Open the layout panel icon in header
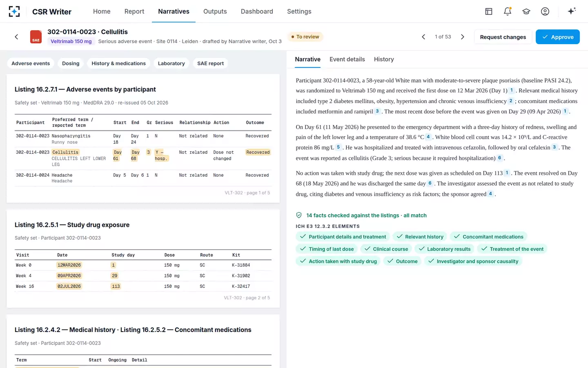588x368 pixels. tap(488, 11)
